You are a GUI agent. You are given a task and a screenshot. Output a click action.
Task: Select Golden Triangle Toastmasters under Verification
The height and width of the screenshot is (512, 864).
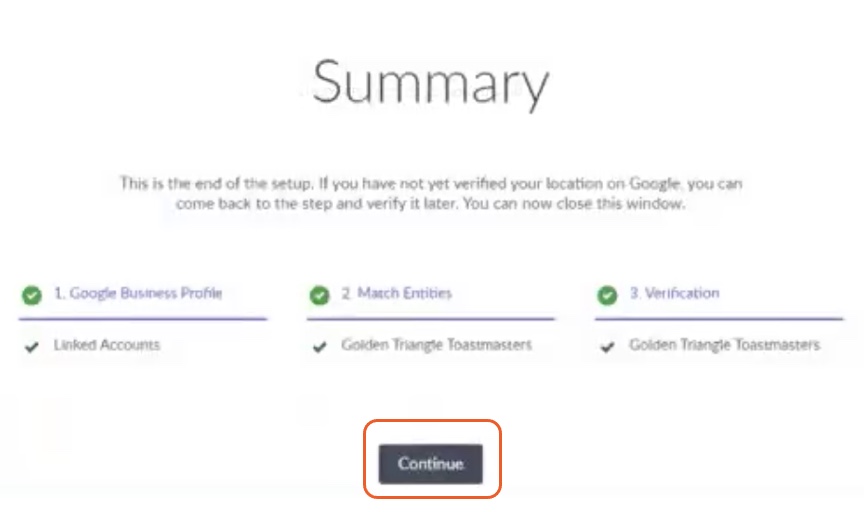725,345
